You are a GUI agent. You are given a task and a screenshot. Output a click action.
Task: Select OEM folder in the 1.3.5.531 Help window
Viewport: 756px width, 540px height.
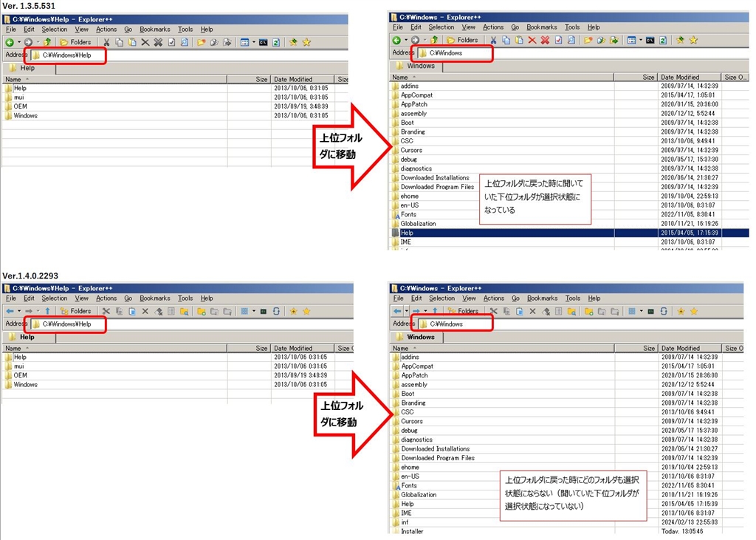point(20,106)
